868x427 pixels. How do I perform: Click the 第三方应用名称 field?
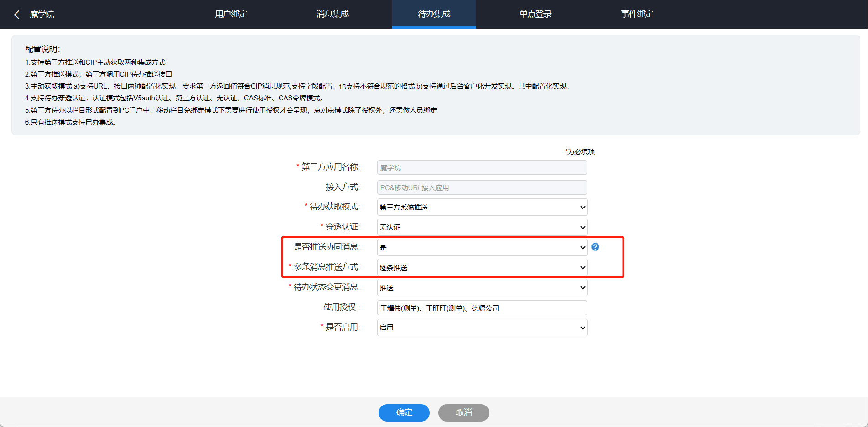(482, 167)
